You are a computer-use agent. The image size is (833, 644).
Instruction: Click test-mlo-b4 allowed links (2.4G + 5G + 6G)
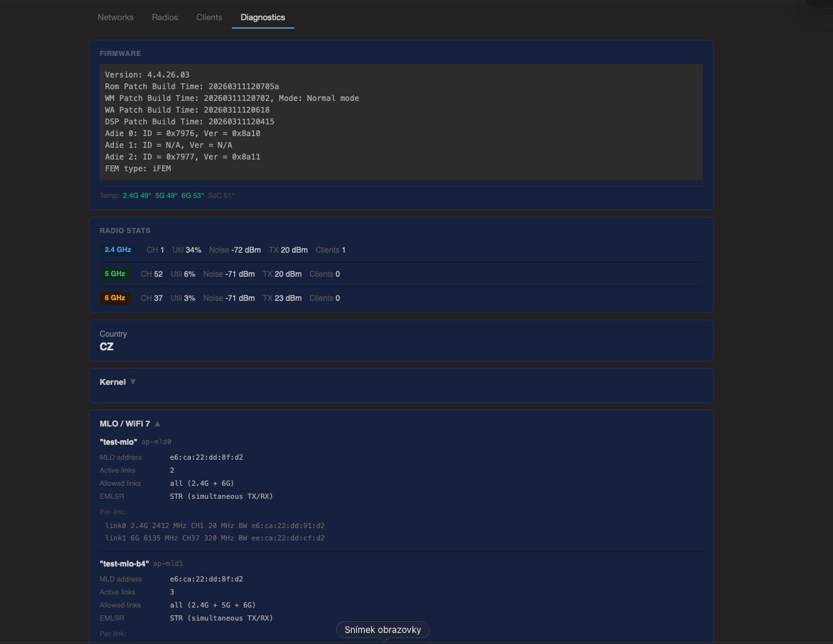point(213,605)
